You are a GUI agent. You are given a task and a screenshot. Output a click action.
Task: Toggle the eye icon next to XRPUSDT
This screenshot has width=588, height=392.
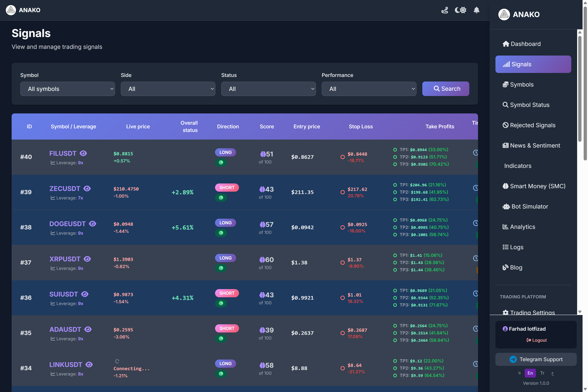click(87, 259)
